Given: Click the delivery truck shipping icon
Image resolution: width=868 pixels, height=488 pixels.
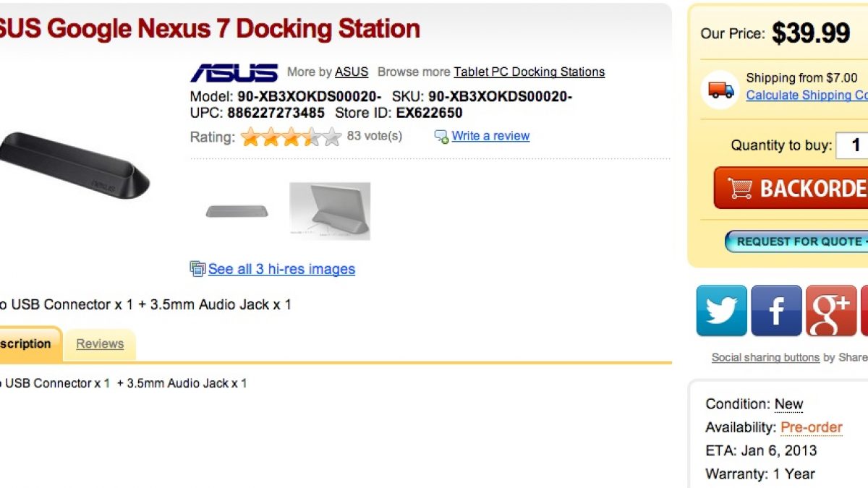Looking at the screenshot, I should pos(720,90).
